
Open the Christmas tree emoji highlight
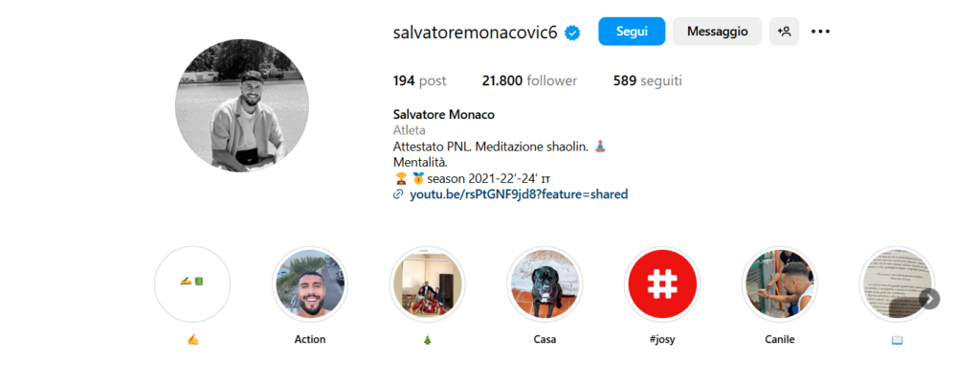(x=427, y=284)
